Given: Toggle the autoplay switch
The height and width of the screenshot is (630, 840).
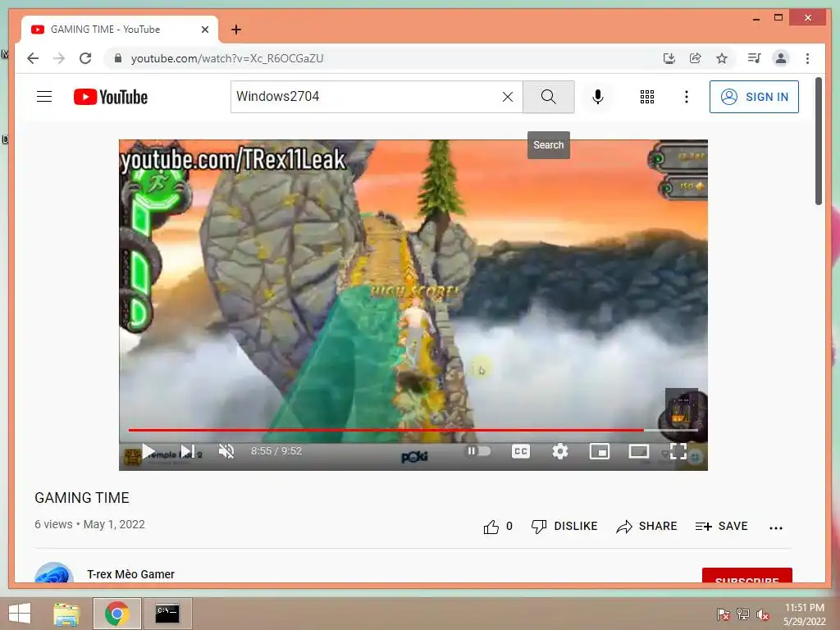Looking at the screenshot, I should (x=478, y=451).
